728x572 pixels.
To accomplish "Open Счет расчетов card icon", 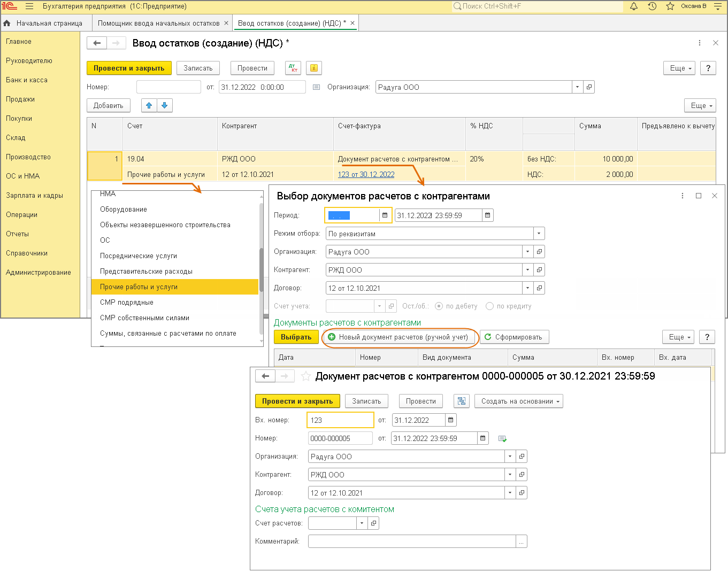I will pyautogui.click(x=373, y=523).
